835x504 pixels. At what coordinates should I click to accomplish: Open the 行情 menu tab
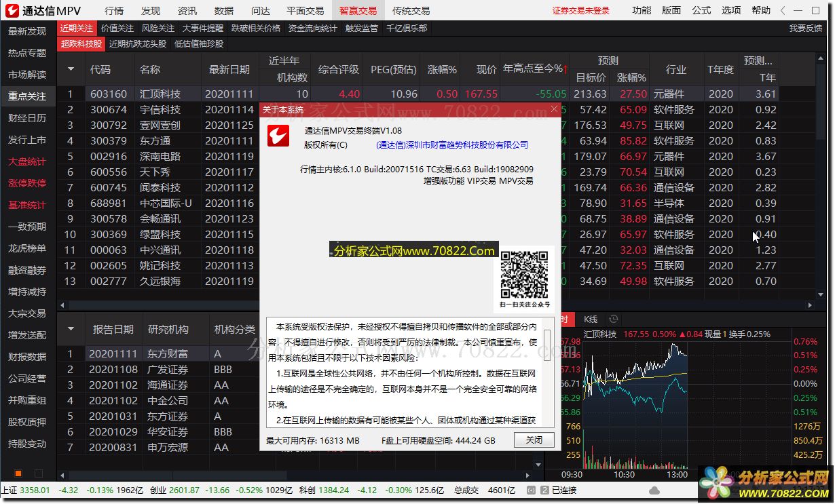tap(115, 11)
